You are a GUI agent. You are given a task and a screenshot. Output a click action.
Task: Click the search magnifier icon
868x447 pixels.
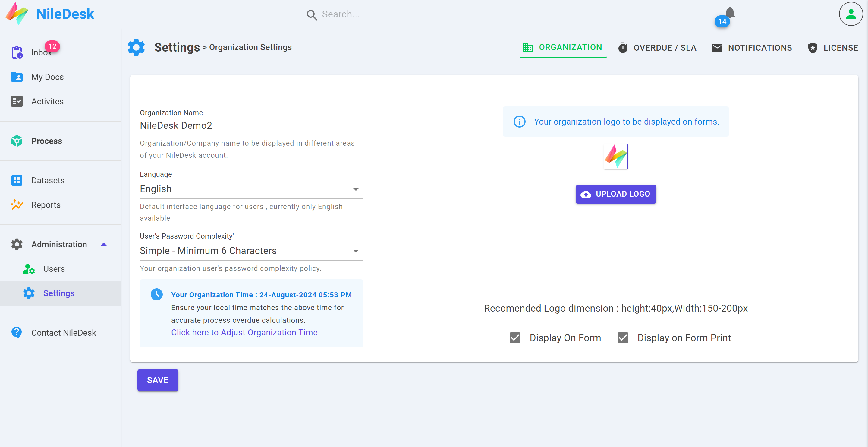[312, 15]
